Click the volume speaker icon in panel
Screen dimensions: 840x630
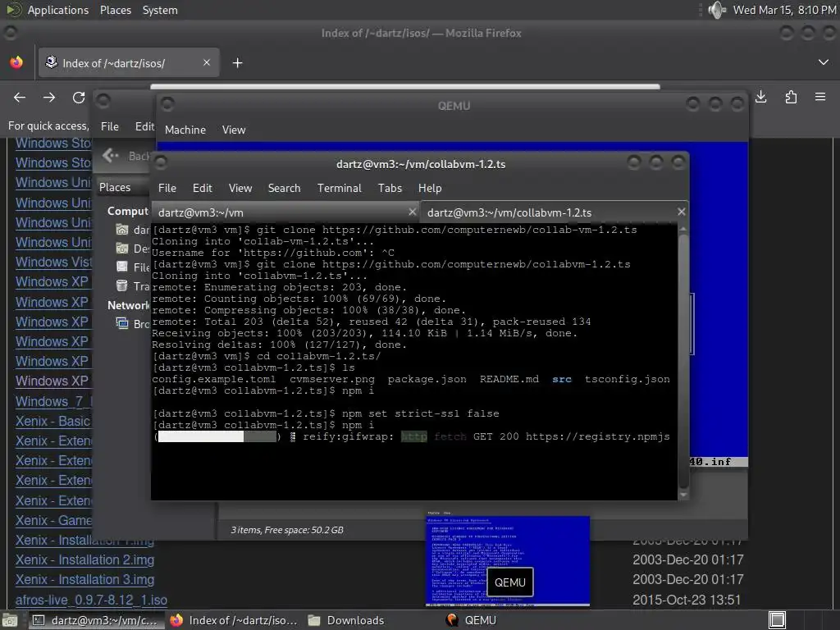(x=717, y=10)
